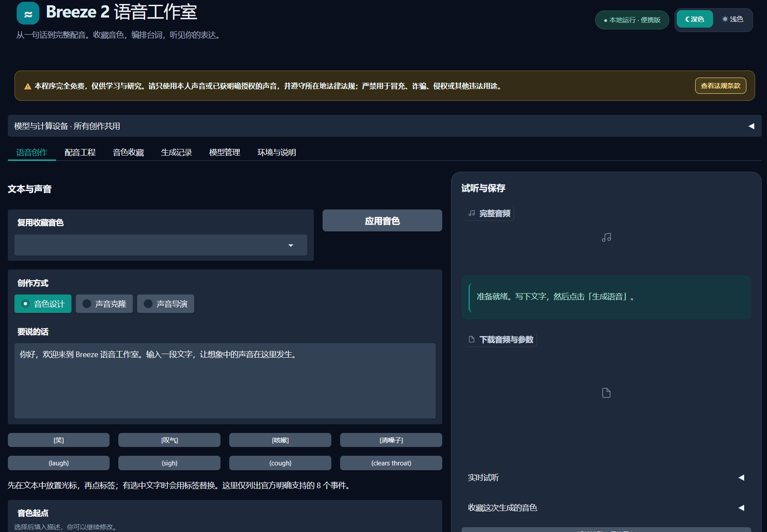Click the Breeze wave logo icon

point(28,13)
